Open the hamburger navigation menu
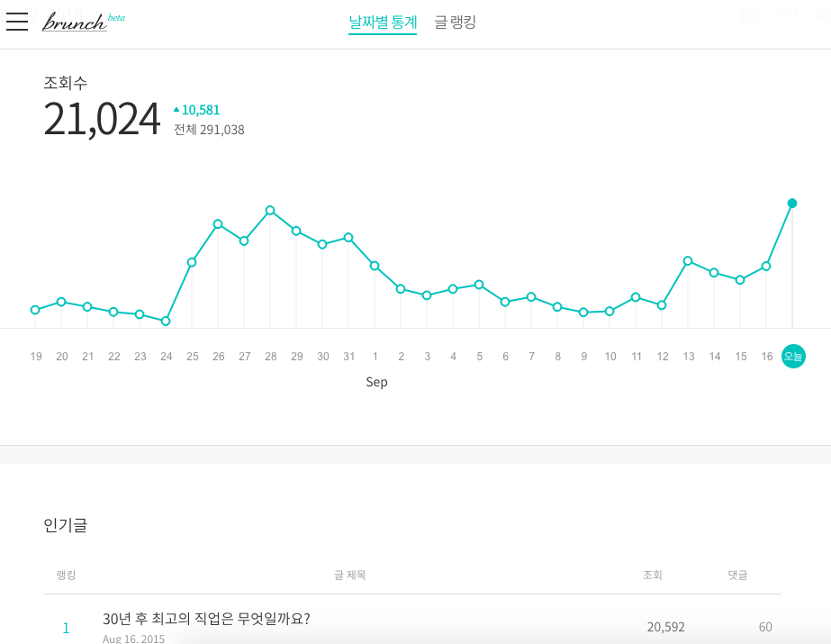This screenshot has height=644, width=831. click(17, 22)
